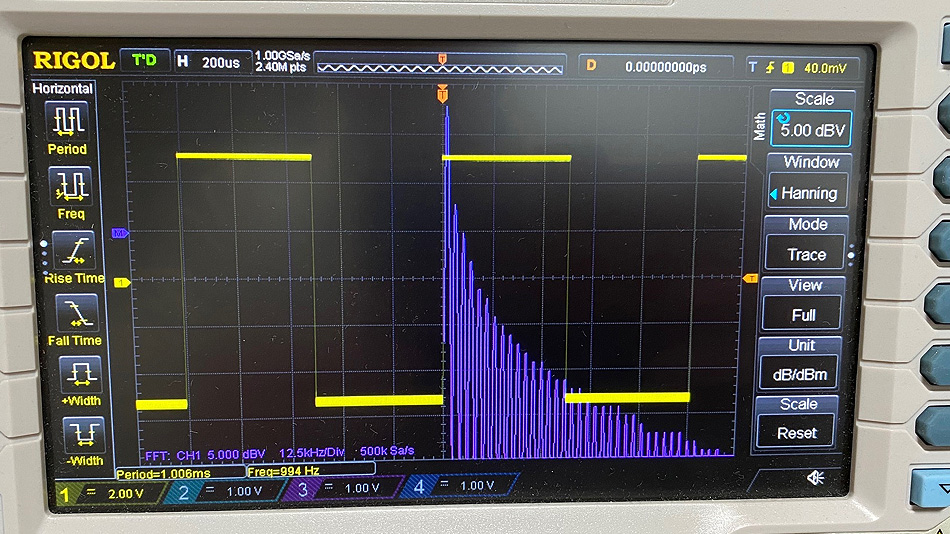The height and width of the screenshot is (534, 950).
Task: Change the View Full setting
Action: pos(805,304)
